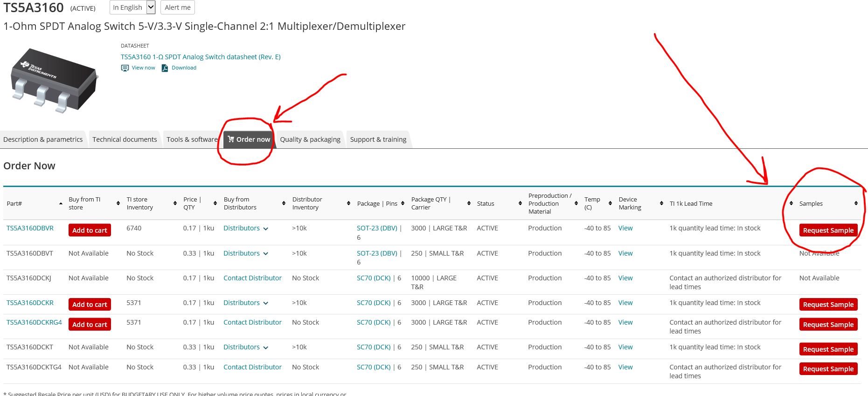Open the TS5A3160DBVR part link
The image size is (868, 396).
coord(30,228)
